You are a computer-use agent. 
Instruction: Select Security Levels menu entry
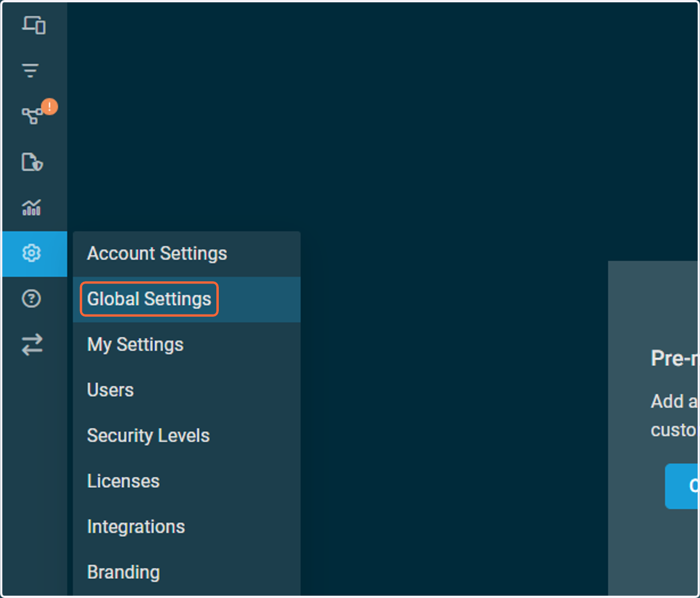point(187,436)
